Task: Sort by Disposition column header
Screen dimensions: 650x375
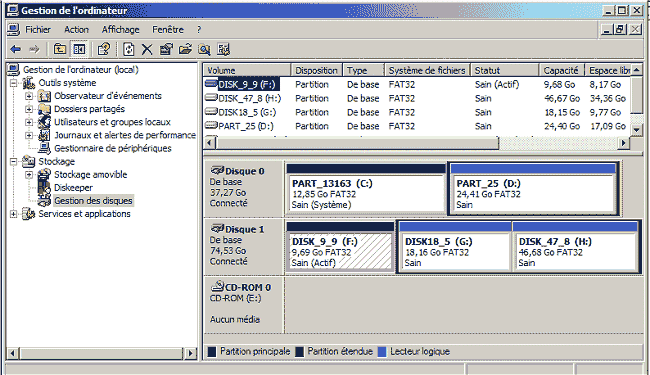Action: pos(317,70)
